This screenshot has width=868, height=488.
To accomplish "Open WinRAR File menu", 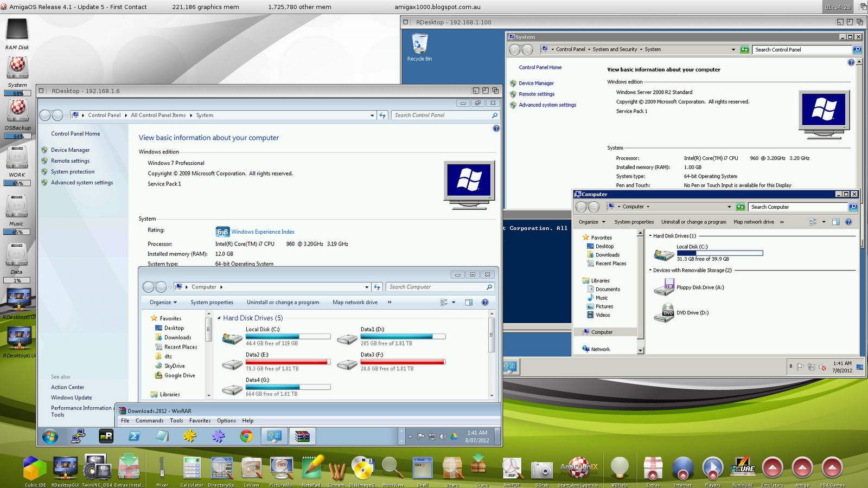I will coord(125,421).
